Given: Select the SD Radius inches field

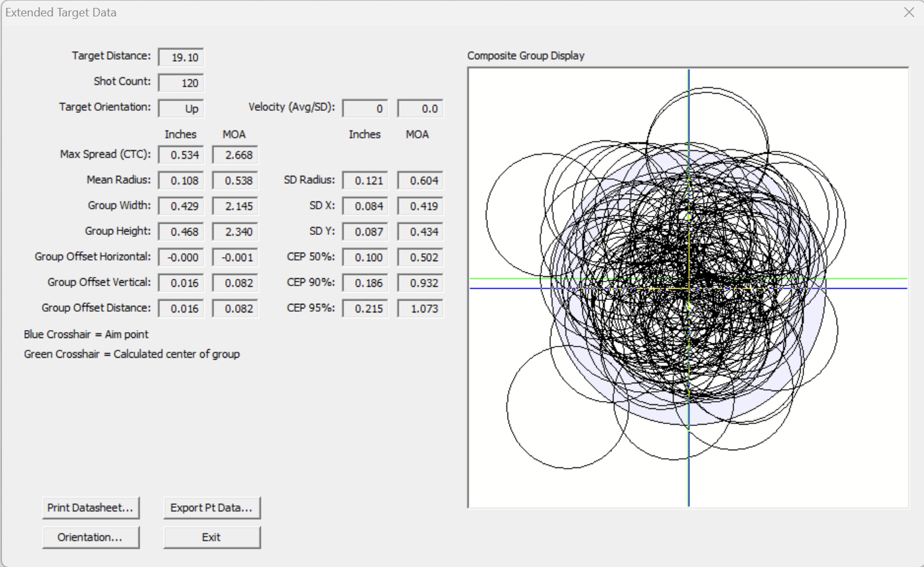Looking at the screenshot, I should point(365,181).
